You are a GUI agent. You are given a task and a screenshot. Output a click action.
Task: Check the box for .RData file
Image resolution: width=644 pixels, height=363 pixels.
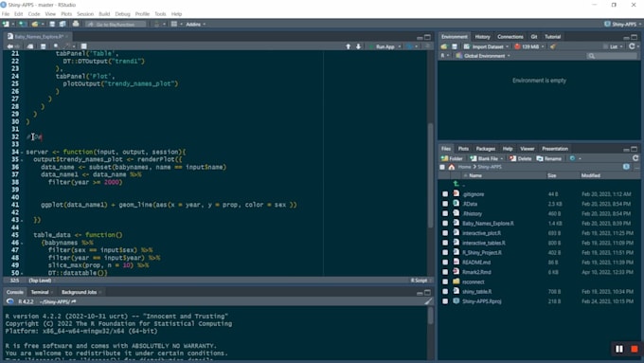[x=445, y=204]
